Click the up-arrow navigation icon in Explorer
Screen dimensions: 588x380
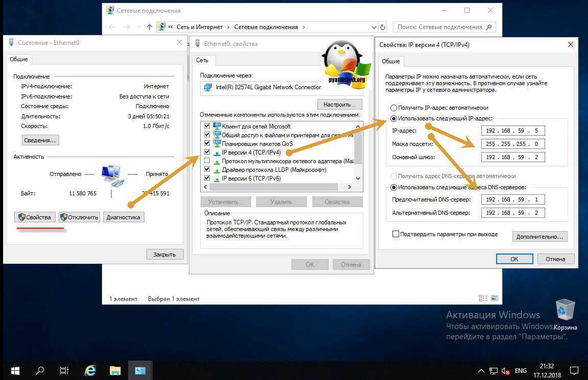(149, 27)
